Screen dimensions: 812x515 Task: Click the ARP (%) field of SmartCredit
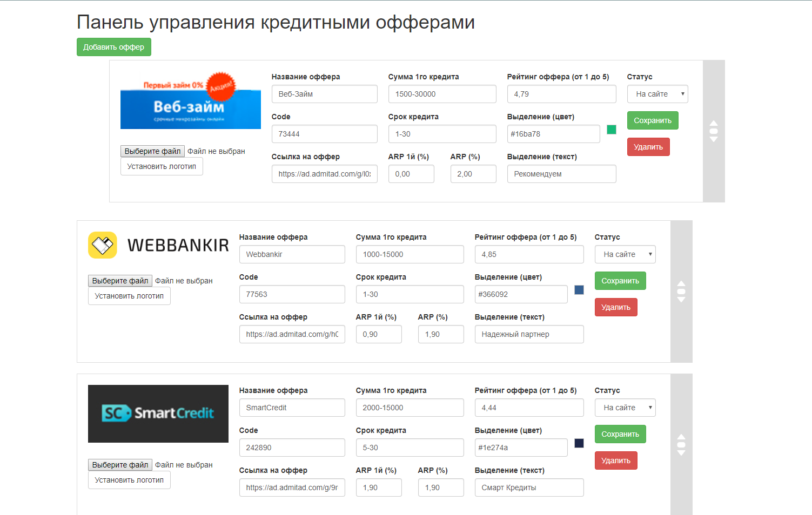[440, 487]
